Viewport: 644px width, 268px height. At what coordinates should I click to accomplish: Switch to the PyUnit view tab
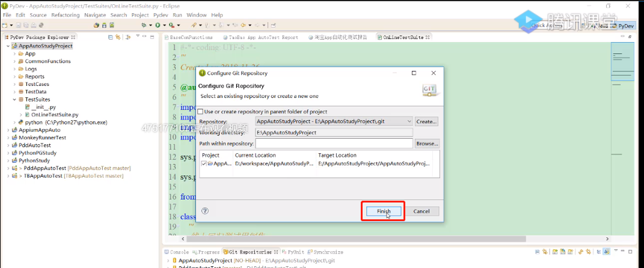(x=292, y=252)
